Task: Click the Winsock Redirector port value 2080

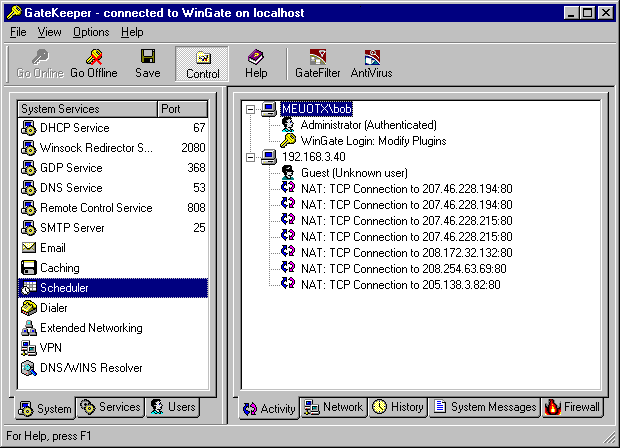Action: (193, 148)
